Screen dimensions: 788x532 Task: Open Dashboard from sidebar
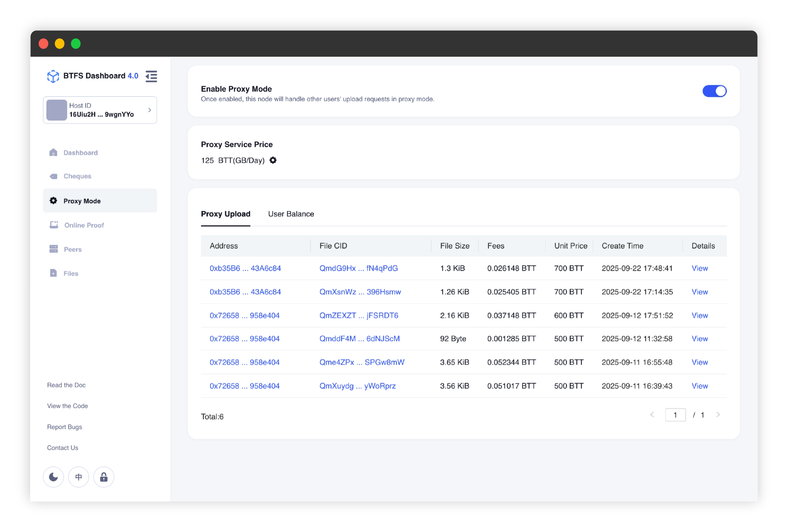pyautogui.click(x=80, y=153)
